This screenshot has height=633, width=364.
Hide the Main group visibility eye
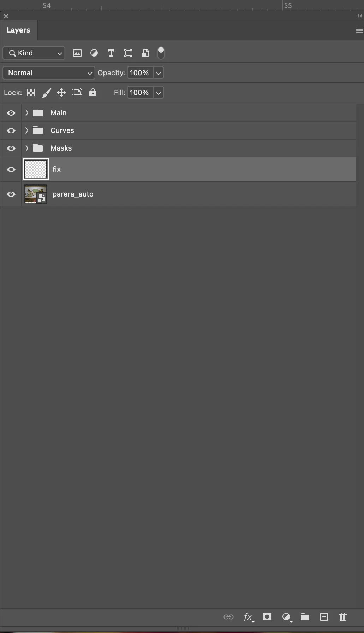11,113
